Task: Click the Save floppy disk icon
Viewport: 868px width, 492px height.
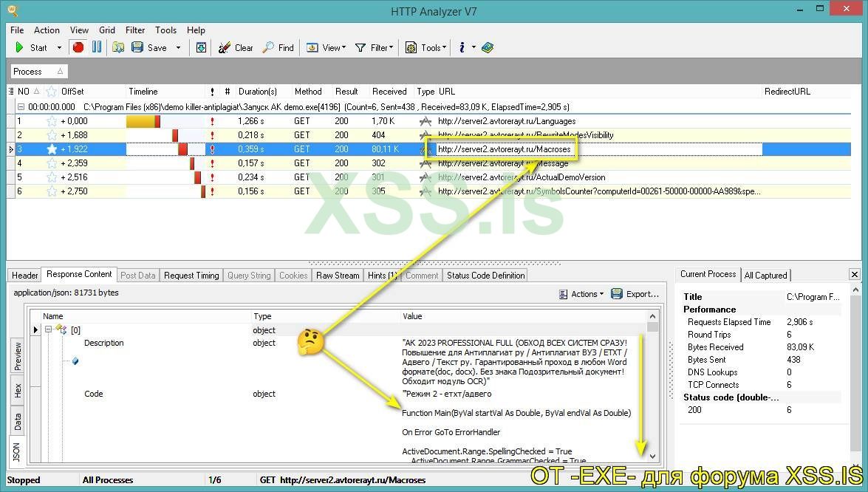Action: pyautogui.click(x=137, y=47)
